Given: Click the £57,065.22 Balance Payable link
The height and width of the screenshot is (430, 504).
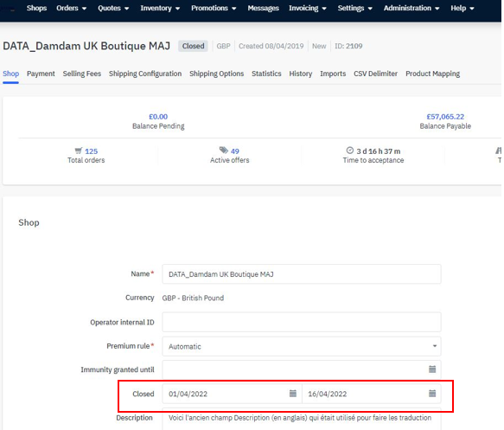Looking at the screenshot, I should coord(445,117).
